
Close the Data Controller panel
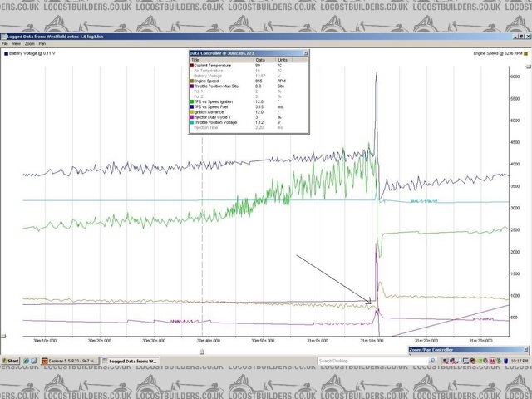[x=306, y=53]
